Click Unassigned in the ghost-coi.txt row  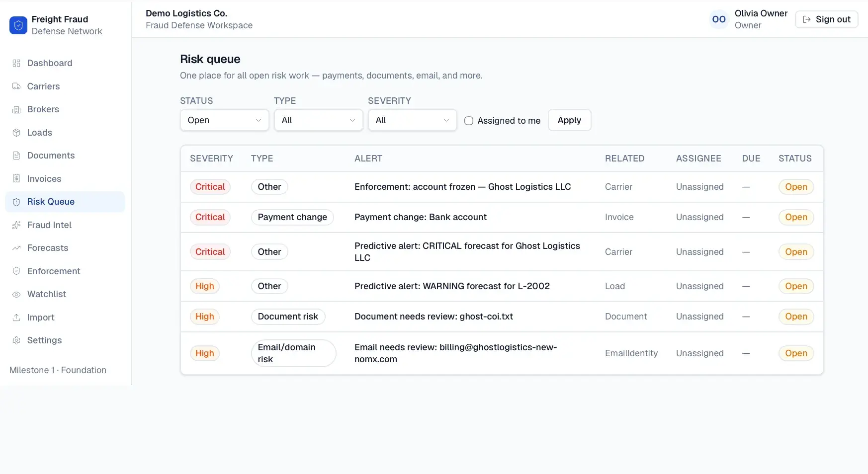click(x=699, y=316)
